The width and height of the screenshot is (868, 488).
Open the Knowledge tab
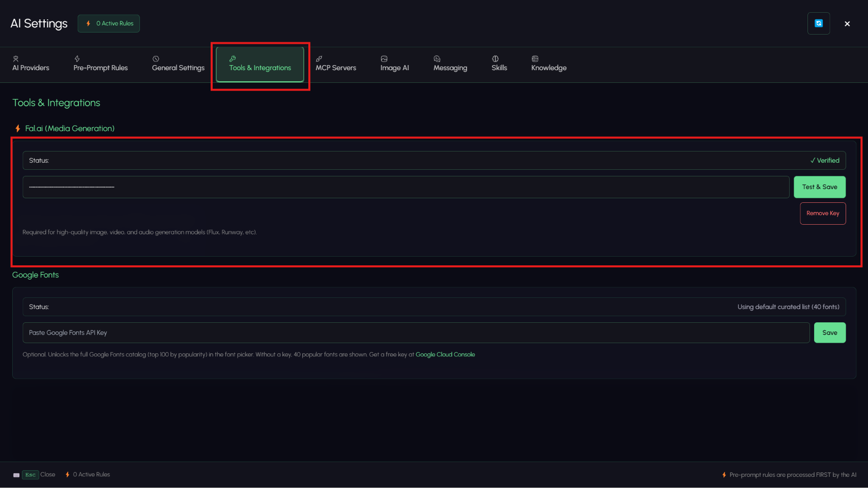point(548,64)
